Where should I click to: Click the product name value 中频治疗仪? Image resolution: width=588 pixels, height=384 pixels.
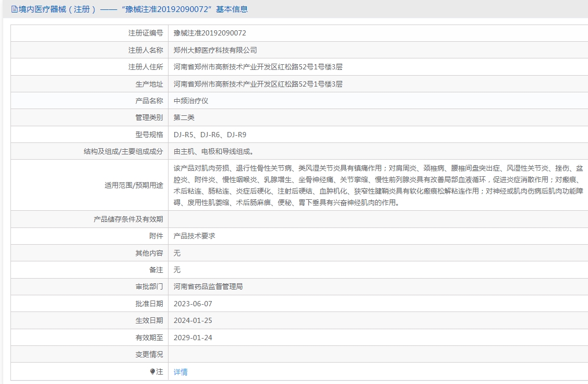pos(191,101)
